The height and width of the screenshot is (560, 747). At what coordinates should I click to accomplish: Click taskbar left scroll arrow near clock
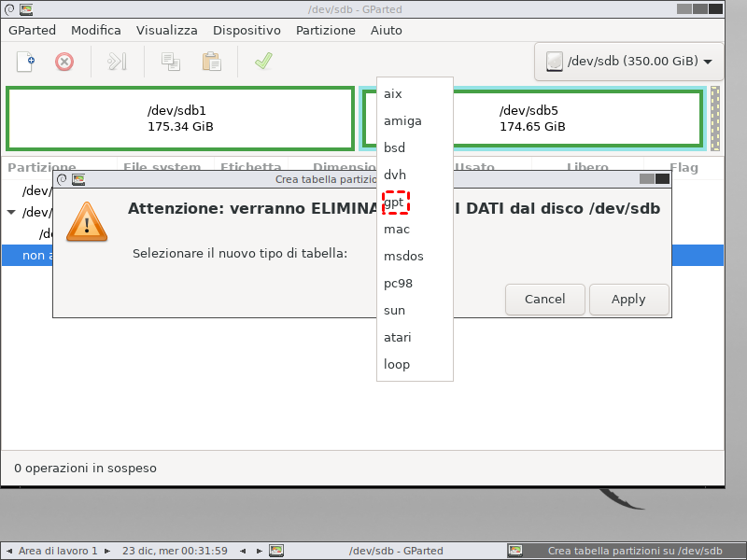coord(243,551)
